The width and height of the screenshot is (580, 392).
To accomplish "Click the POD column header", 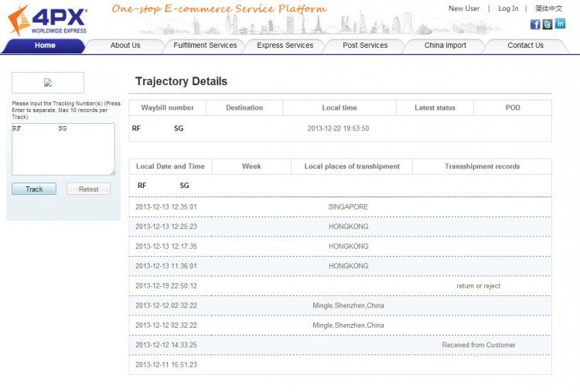I will 513,107.
